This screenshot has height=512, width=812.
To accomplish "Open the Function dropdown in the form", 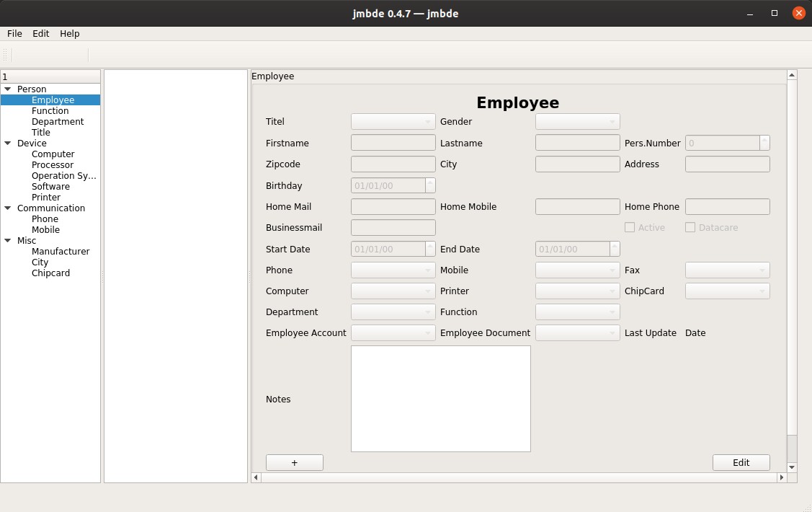I will click(x=577, y=312).
